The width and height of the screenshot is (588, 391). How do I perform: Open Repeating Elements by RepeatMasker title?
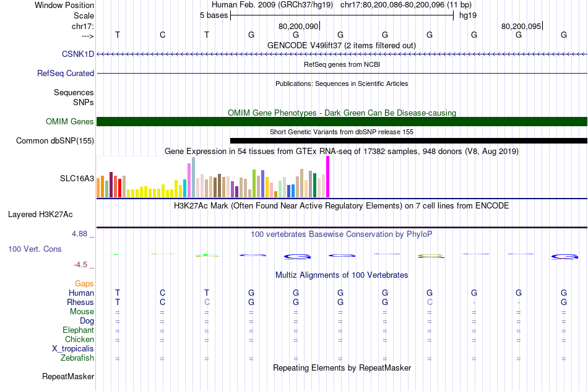(x=342, y=367)
